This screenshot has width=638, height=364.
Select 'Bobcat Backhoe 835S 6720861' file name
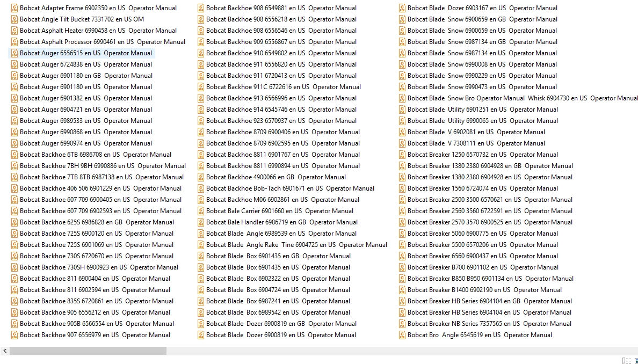click(97, 301)
